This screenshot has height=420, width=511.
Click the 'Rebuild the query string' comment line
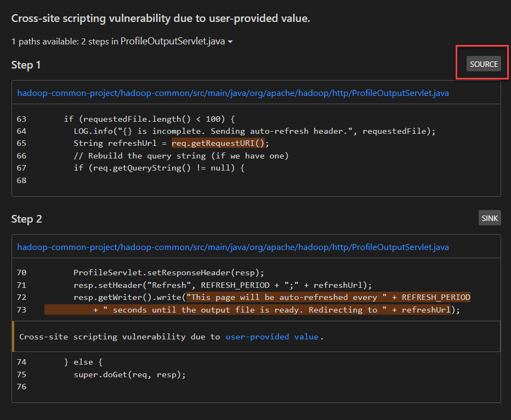(x=181, y=156)
